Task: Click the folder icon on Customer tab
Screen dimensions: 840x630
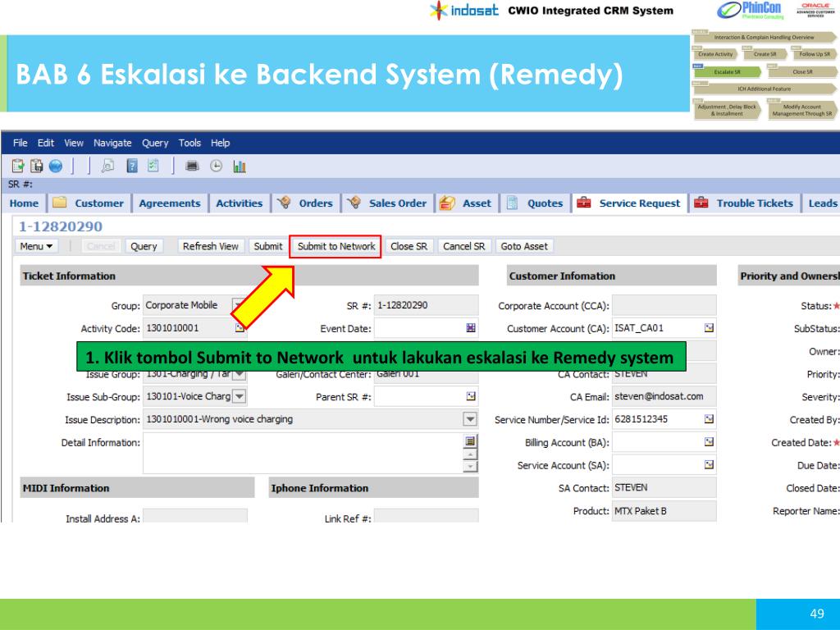Action: point(59,203)
